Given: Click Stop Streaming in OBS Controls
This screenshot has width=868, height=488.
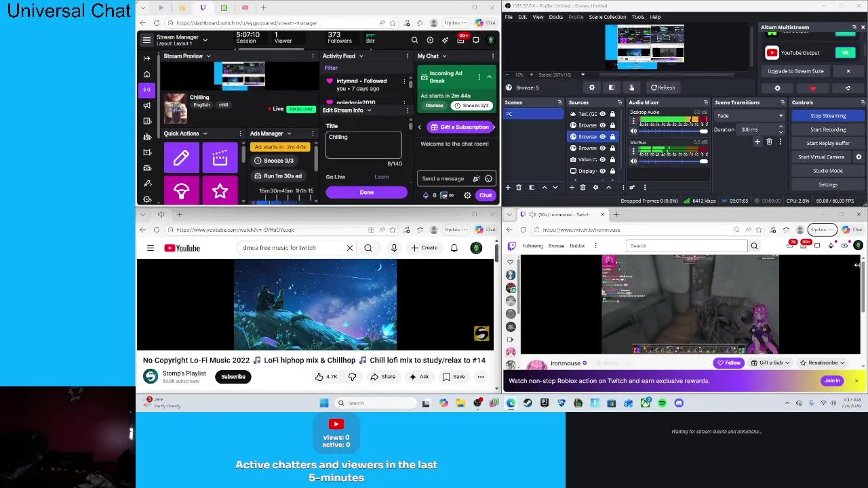Looking at the screenshot, I should [828, 116].
